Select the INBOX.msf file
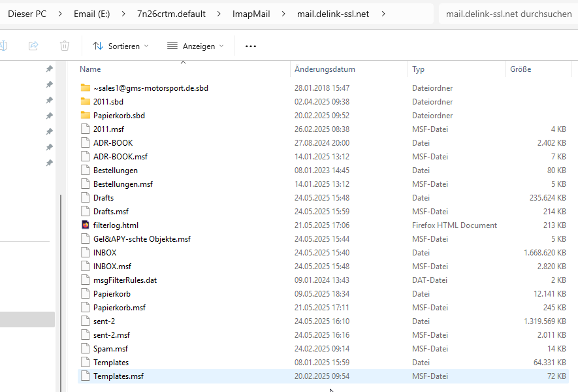The width and height of the screenshot is (578, 392). click(x=323, y=267)
